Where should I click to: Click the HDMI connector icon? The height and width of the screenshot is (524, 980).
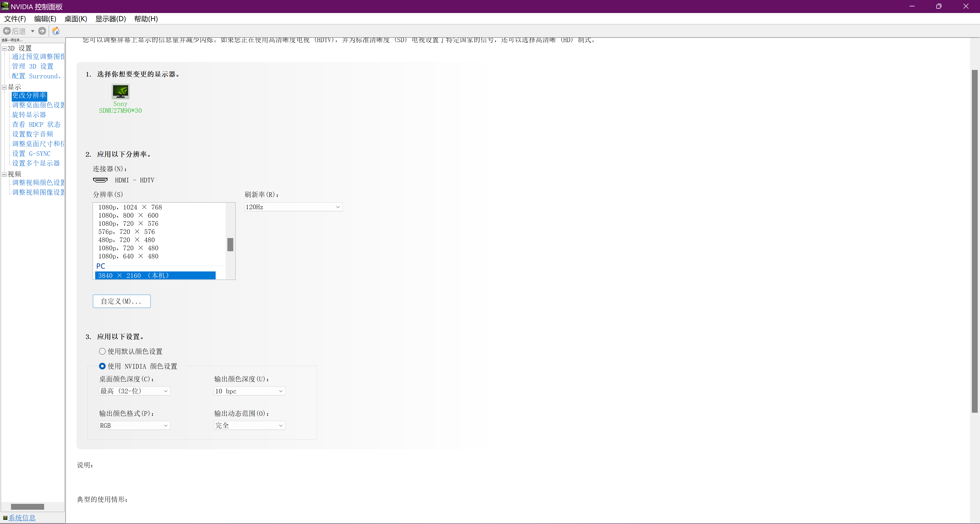[101, 180]
